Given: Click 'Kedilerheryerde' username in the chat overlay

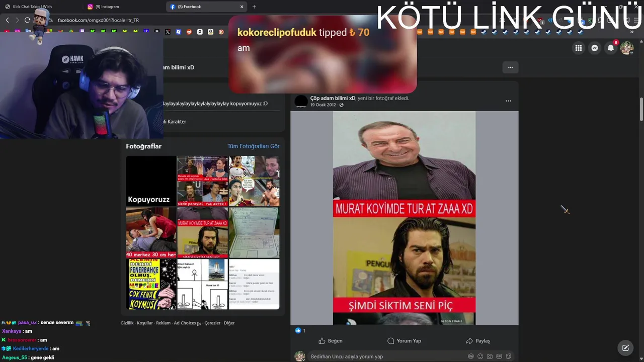Looking at the screenshot, I should click(x=31, y=348).
